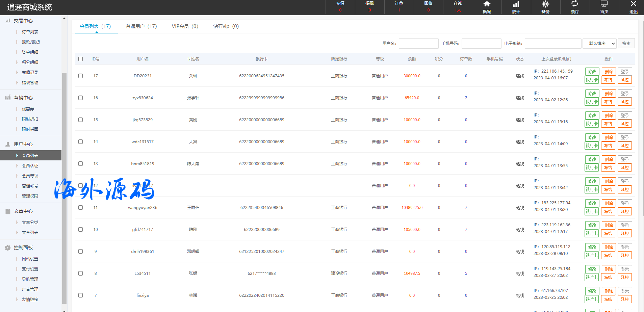Check the box for user DD20231

click(80, 76)
